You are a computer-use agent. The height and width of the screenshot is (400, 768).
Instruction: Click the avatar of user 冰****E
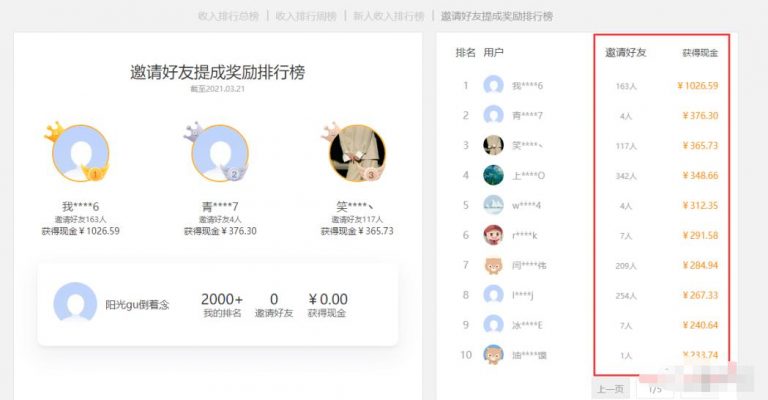[x=493, y=325]
